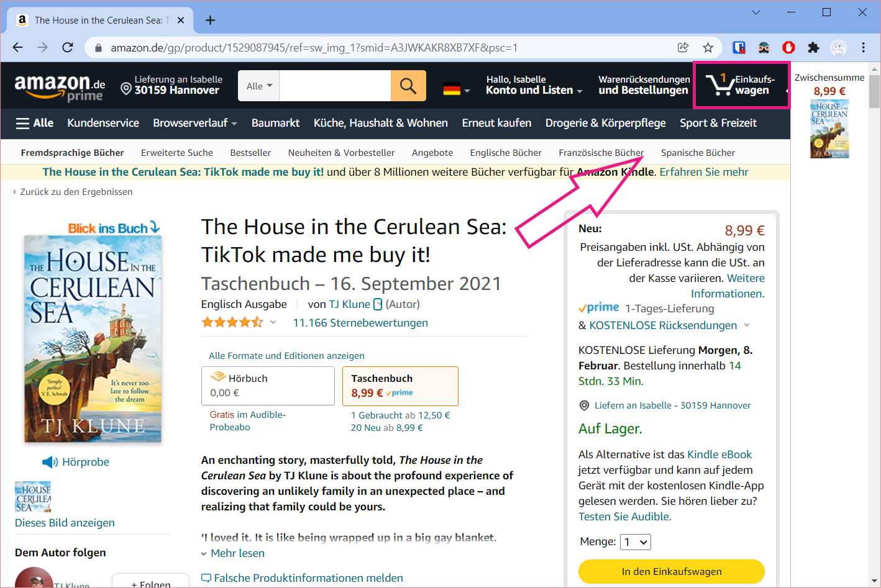The image size is (881, 588).
Task: Open Englische Bücher subnav link
Action: tap(506, 153)
